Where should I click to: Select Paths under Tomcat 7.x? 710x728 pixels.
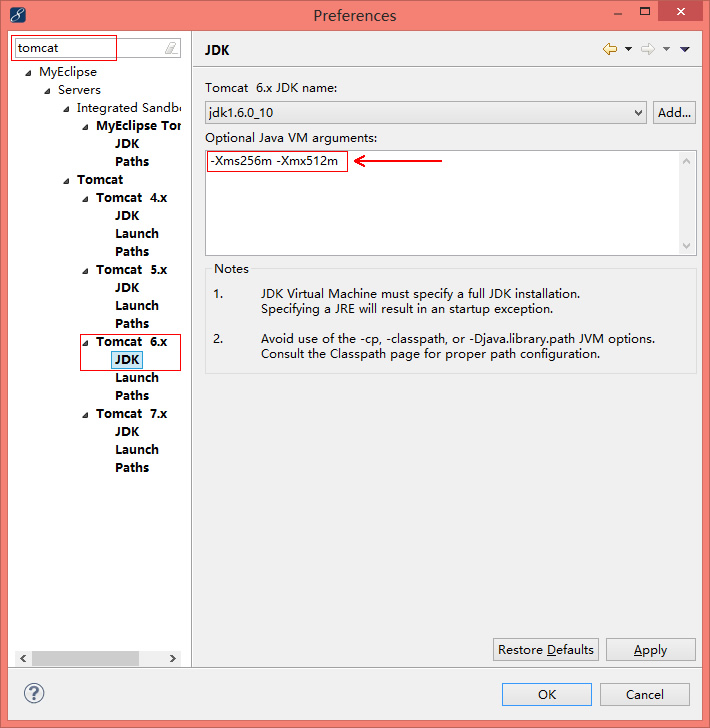(x=132, y=468)
